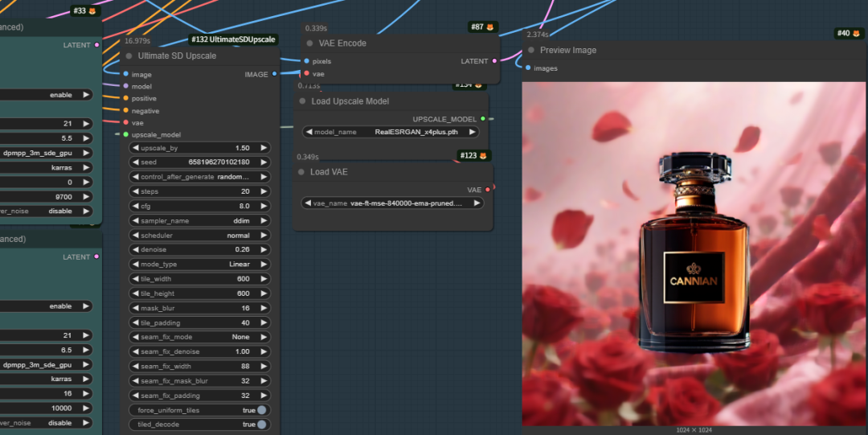Click the 1024 × 1024 size label
868x435 pixels.
[694, 430]
